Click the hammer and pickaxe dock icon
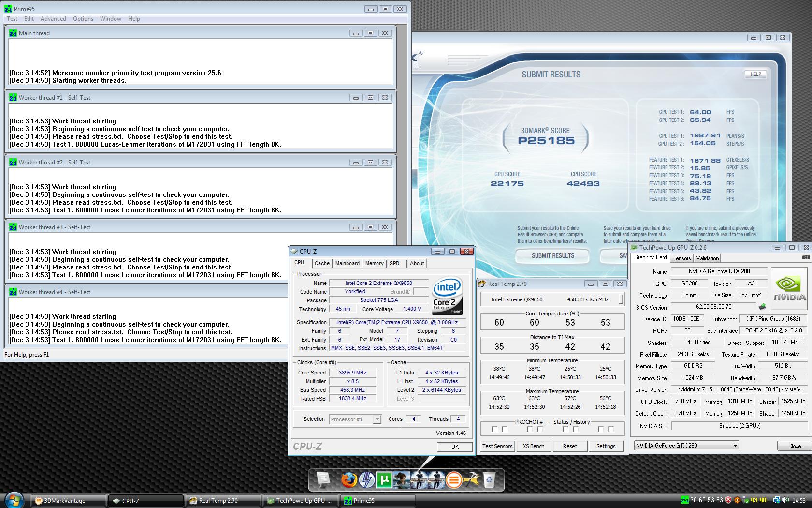Image resolution: width=812 pixels, height=508 pixels. point(471,480)
